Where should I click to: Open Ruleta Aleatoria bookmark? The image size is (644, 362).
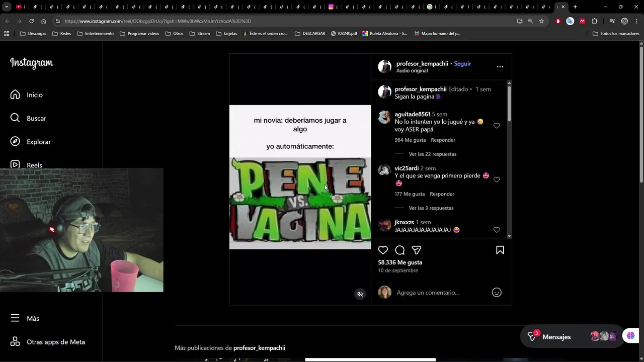point(384,33)
